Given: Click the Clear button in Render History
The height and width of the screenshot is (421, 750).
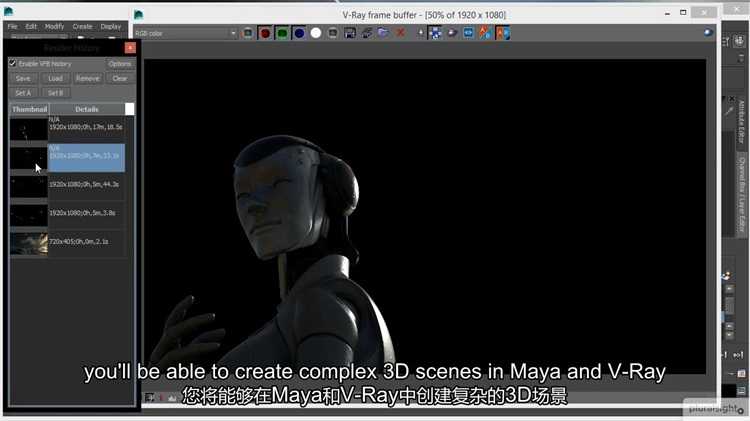Looking at the screenshot, I should 120,78.
